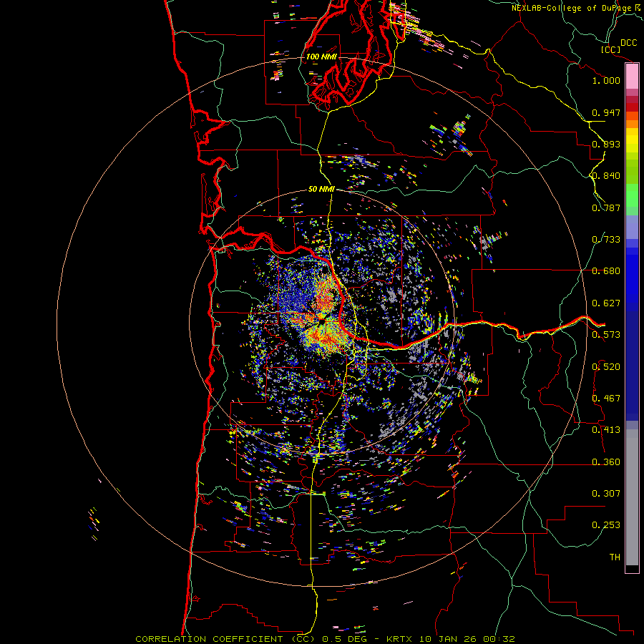The width and height of the screenshot is (644, 644).
Task: Click the DCC label above the color scale
Action: click(628, 43)
